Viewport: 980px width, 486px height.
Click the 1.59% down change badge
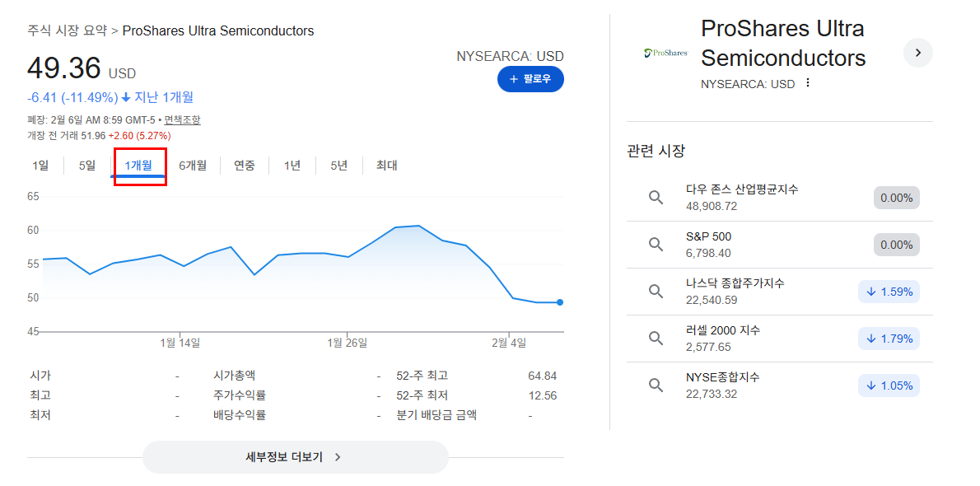point(889,292)
